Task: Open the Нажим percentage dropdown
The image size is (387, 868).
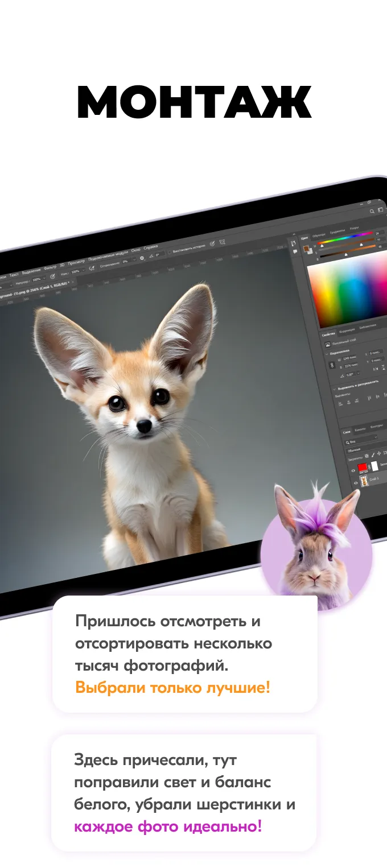Action: click(x=83, y=270)
